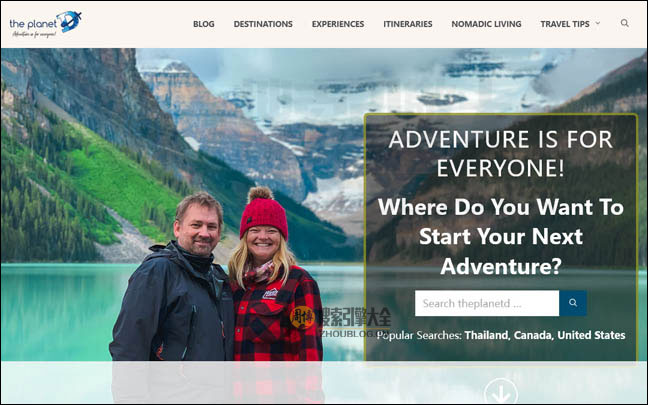Viewport: 648px width, 405px height.
Task: Click the scroll-down arrow circle icon
Action: 500,391
